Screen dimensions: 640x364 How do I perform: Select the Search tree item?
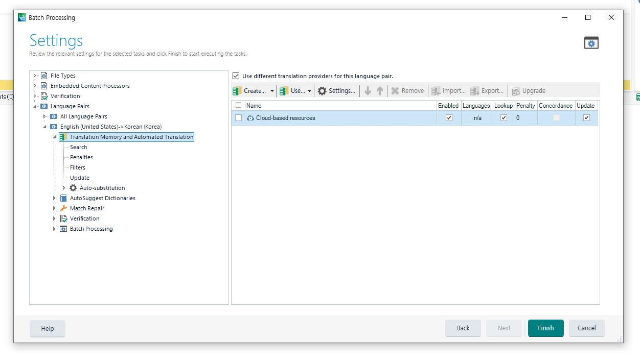tap(78, 147)
